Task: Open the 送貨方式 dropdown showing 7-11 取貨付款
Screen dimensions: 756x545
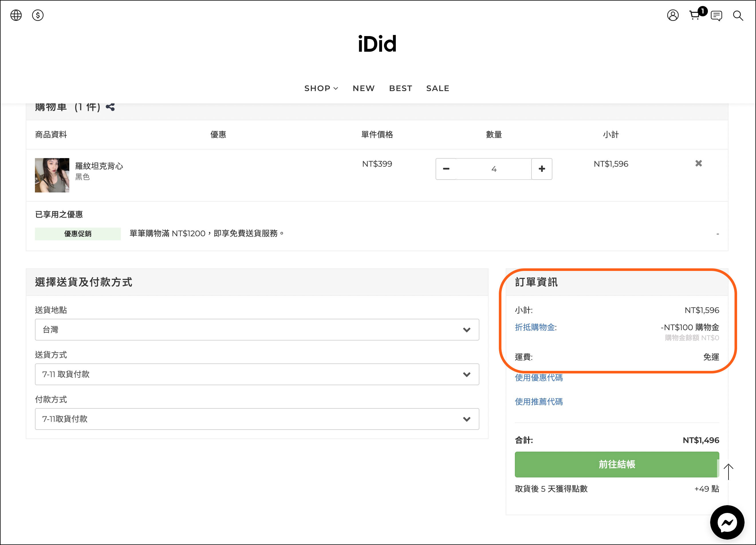Action: pos(257,374)
